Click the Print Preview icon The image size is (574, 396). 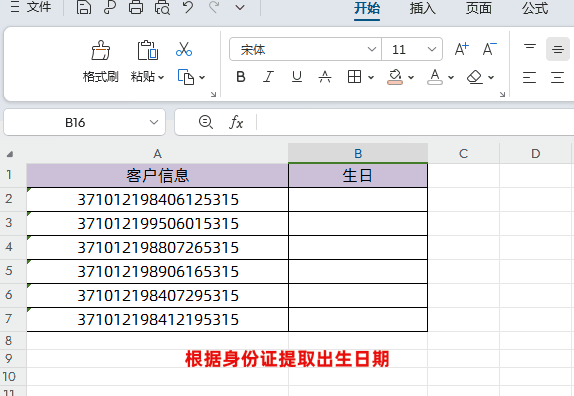[x=162, y=7]
